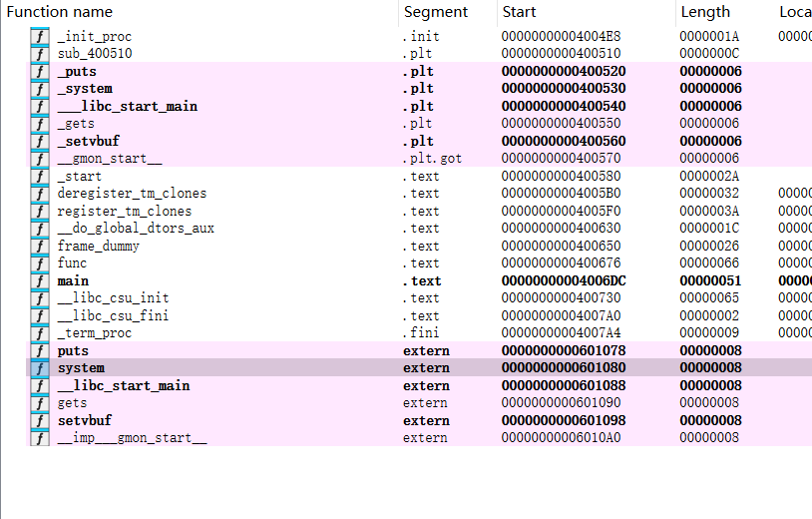Select the ___libc_start_main plt entry

point(127,107)
